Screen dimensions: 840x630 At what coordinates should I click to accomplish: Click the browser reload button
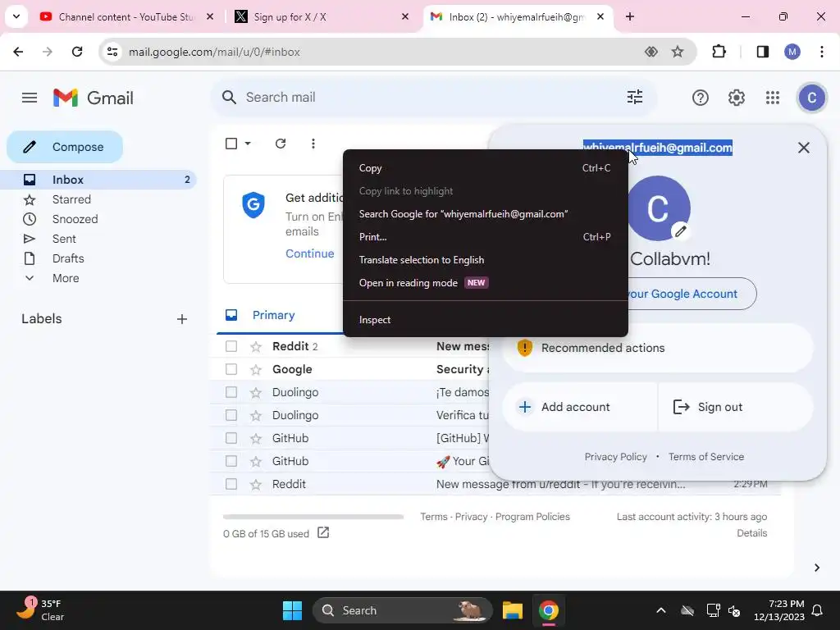coord(77,52)
